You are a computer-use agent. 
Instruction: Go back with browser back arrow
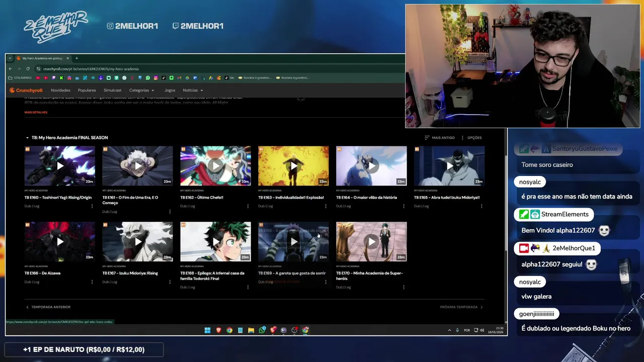pyautogui.click(x=10, y=69)
